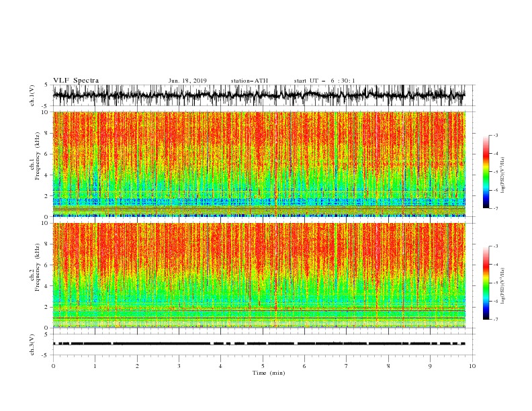Click the date 'Jun. 18, 2019'
Viewport: 532px width, 411px height.
187,81
